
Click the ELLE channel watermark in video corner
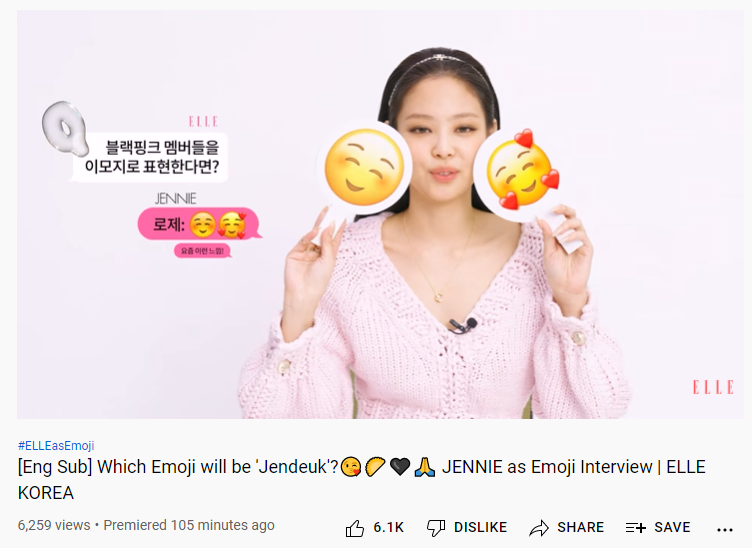click(x=713, y=387)
